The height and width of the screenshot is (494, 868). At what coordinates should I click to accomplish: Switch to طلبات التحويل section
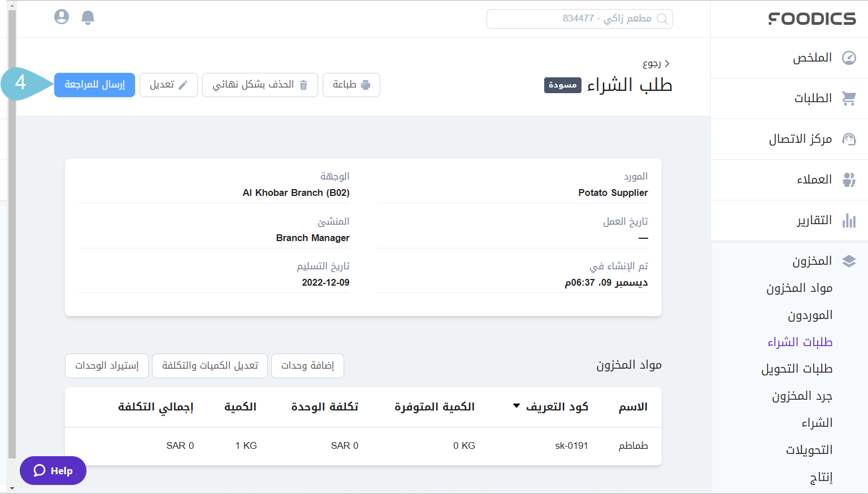point(796,368)
